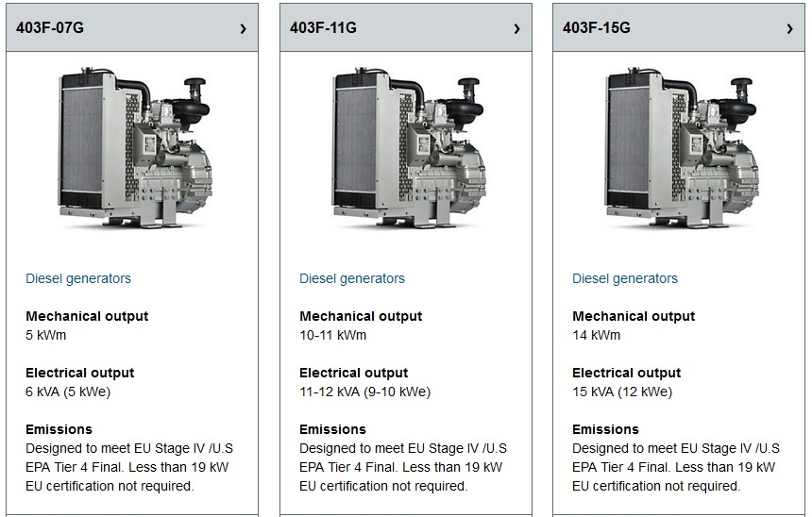Click 11-12 kVA (9-10 kWe) electrical output
The height and width of the screenshot is (517, 812).
pyautogui.click(x=364, y=392)
